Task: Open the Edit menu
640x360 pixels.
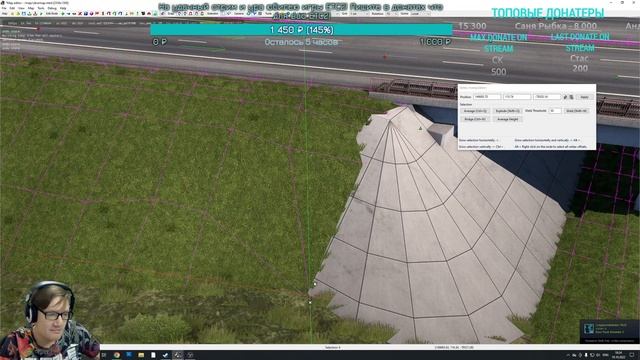Action: [12, 8]
